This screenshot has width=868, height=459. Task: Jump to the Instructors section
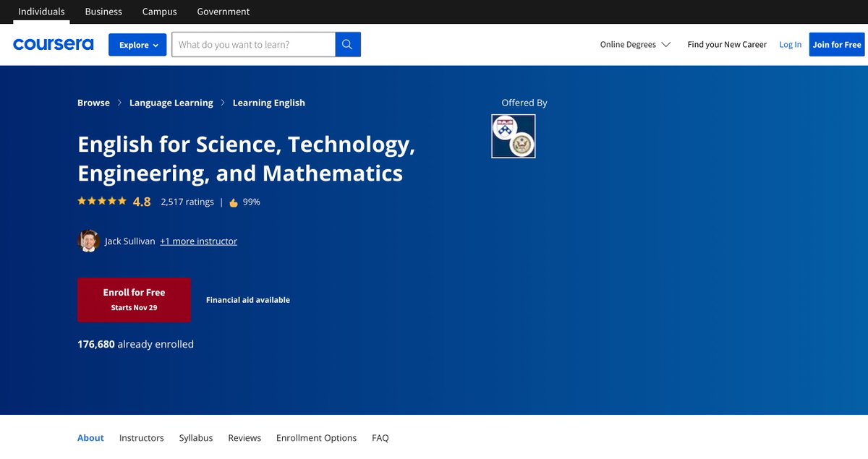(142, 438)
